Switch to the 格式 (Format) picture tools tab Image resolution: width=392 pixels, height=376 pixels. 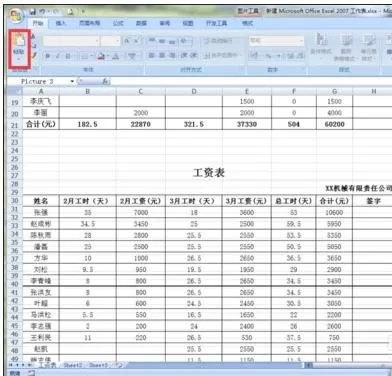[247, 23]
